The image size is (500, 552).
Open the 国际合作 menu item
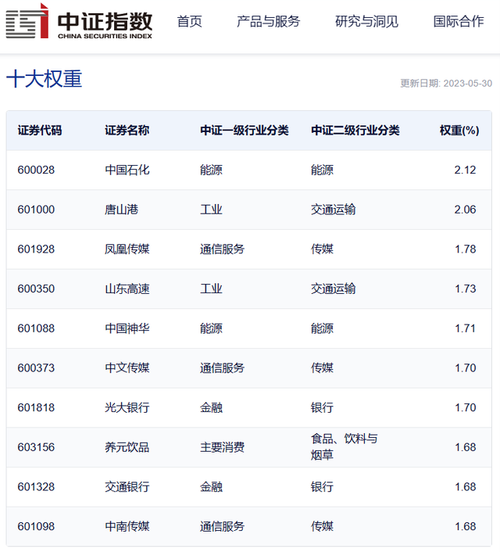tap(458, 21)
